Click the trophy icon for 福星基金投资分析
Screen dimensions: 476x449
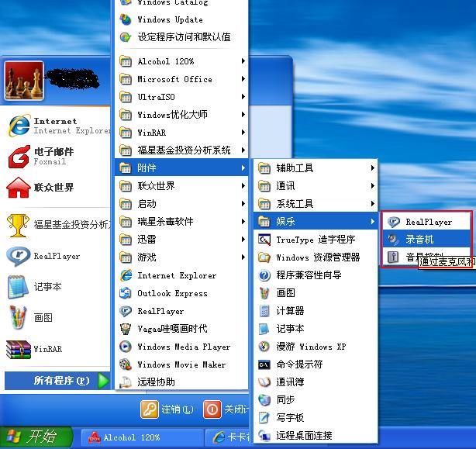click(x=18, y=226)
